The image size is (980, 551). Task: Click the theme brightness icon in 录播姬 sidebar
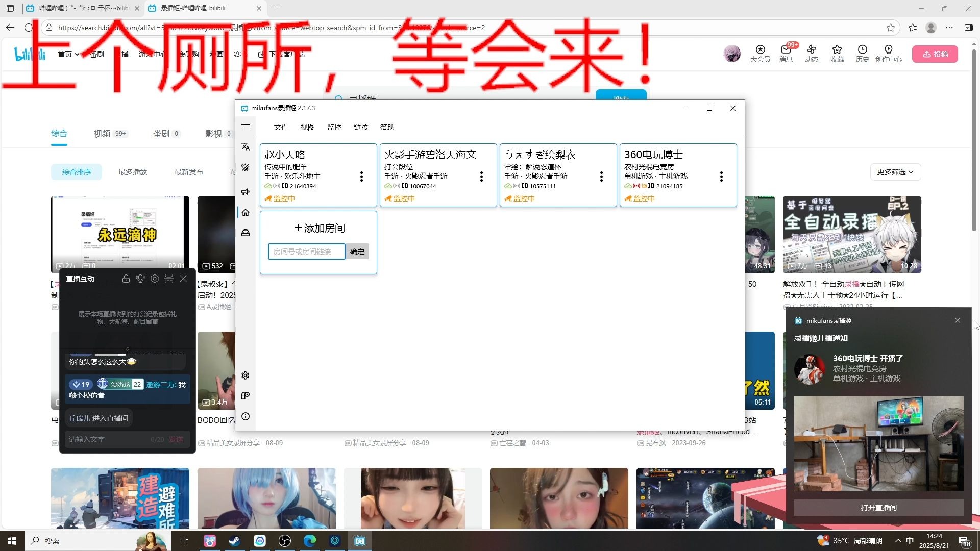(246, 168)
